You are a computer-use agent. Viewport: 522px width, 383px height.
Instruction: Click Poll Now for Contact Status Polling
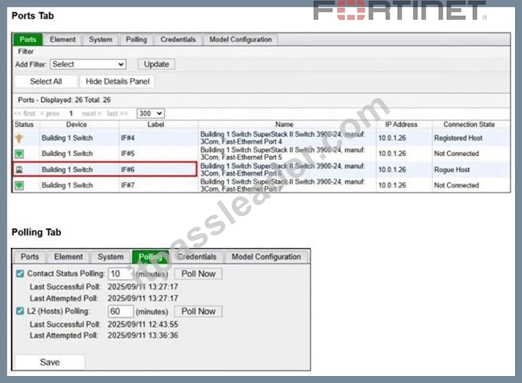click(198, 274)
